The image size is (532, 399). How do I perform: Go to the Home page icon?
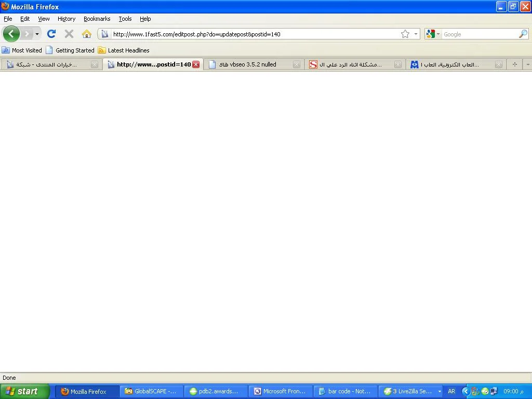[86, 34]
